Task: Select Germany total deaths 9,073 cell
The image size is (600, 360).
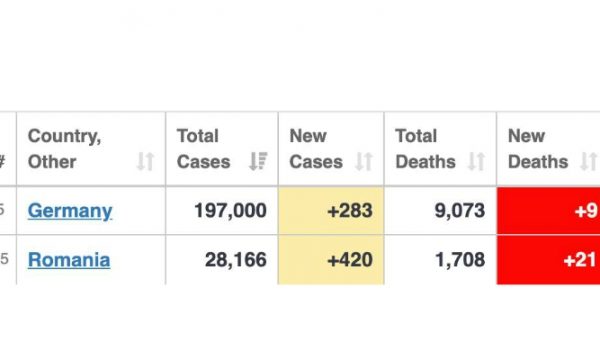Action: pyautogui.click(x=440, y=210)
